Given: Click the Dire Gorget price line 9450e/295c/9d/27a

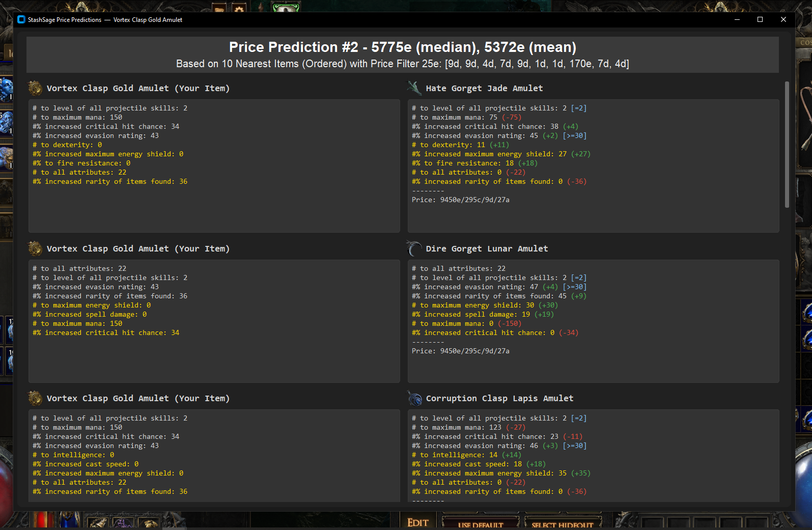Looking at the screenshot, I should 460,351.
